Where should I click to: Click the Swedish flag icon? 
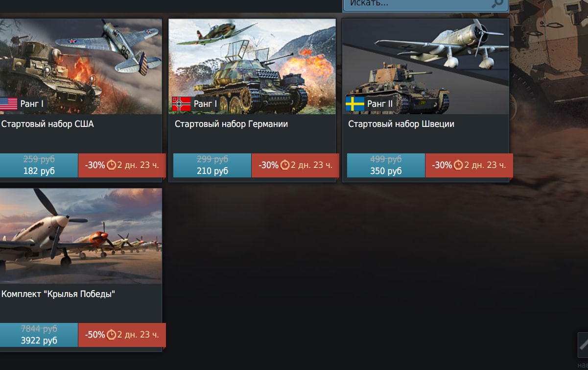pyautogui.click(x=354, y=104)
